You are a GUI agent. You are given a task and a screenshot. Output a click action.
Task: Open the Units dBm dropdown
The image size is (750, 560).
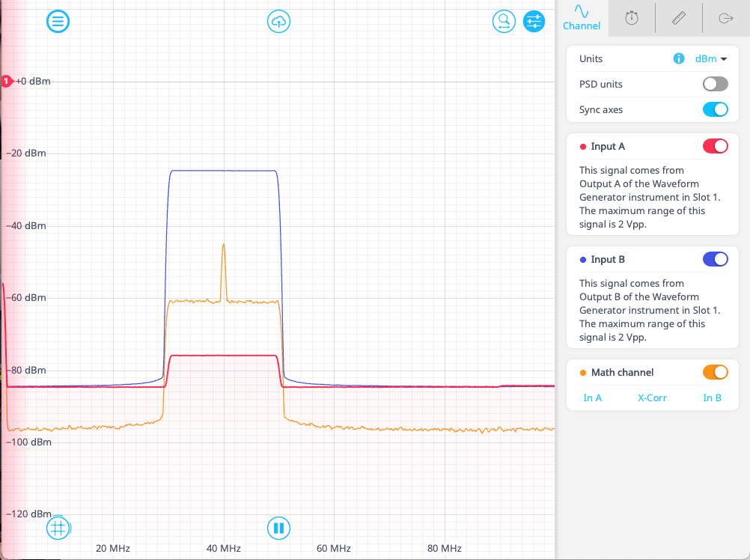click(711, 58)
